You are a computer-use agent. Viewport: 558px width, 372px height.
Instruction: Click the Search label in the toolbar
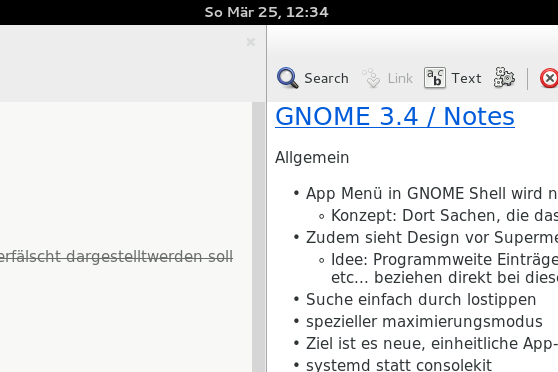click(326, 78)
